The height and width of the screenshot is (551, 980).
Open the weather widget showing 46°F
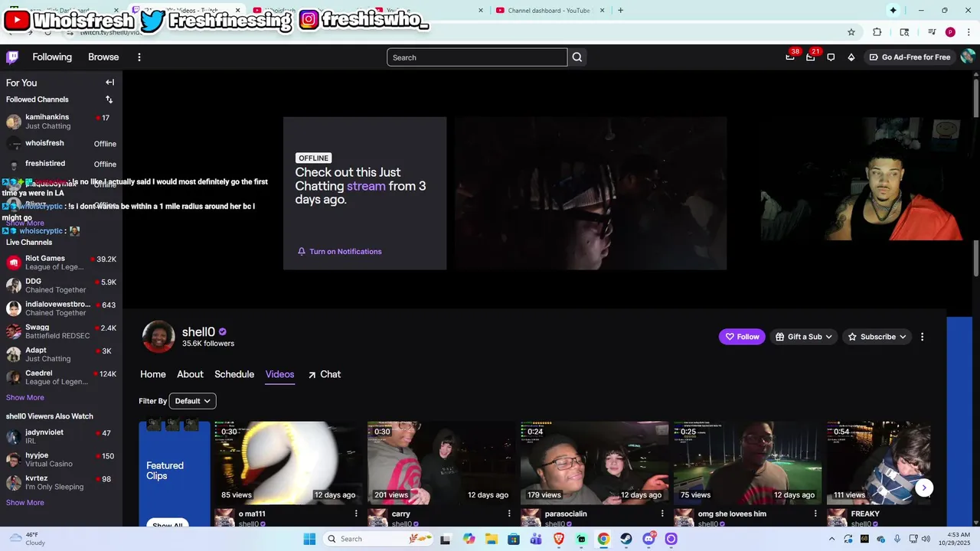coord(27,539)
